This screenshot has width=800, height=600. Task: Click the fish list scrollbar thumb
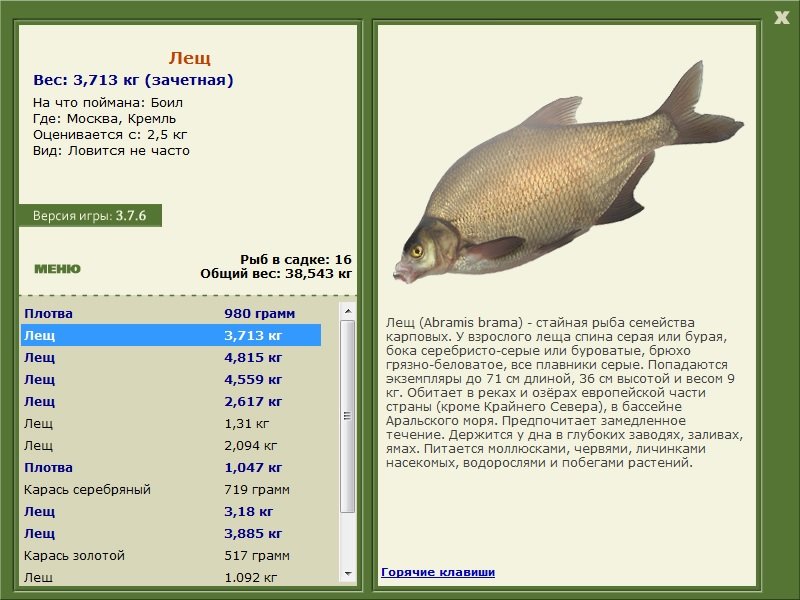[348, 417]
